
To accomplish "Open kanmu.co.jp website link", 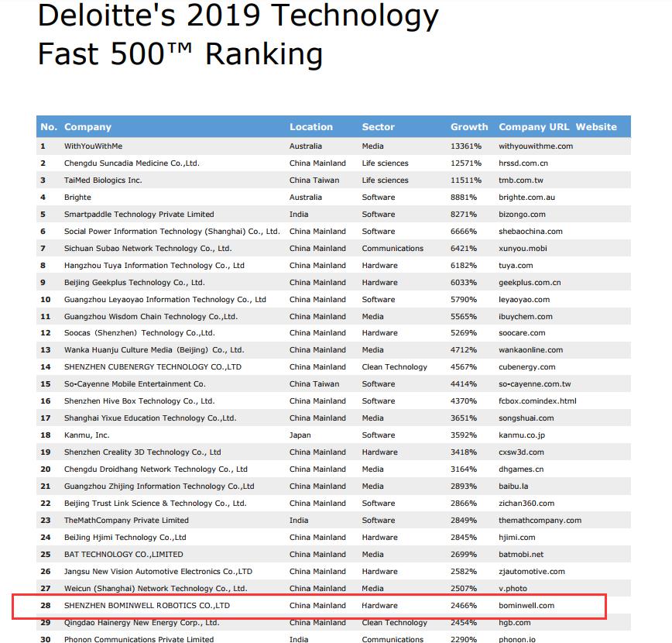I will [522, 435].
